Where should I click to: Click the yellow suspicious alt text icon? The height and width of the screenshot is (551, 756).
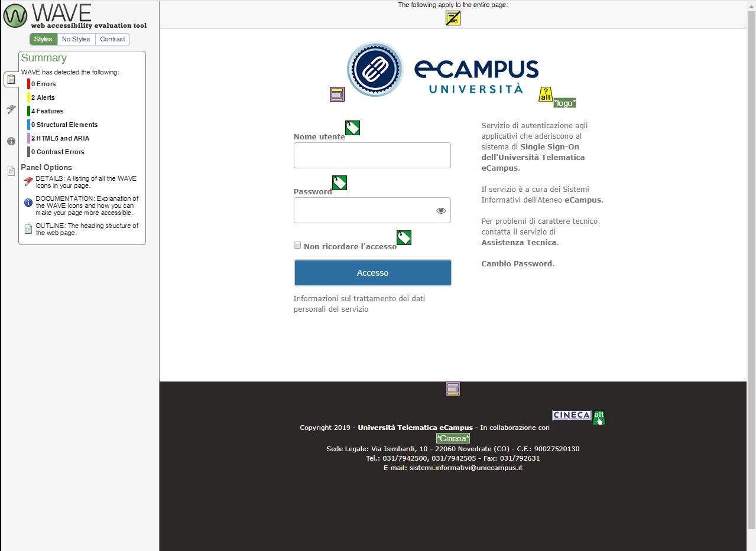(x=546, y=94)
